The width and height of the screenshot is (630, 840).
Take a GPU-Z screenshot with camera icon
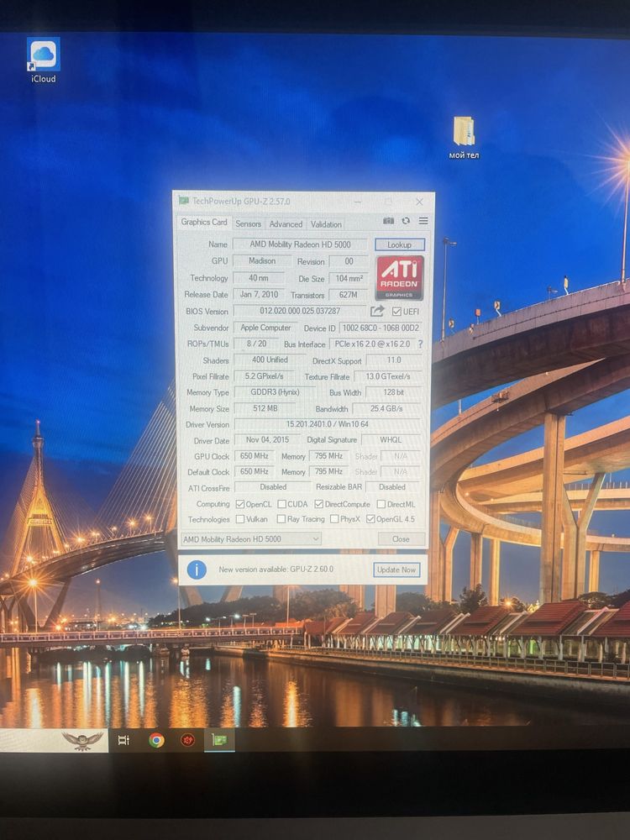(x=388, y=221)
